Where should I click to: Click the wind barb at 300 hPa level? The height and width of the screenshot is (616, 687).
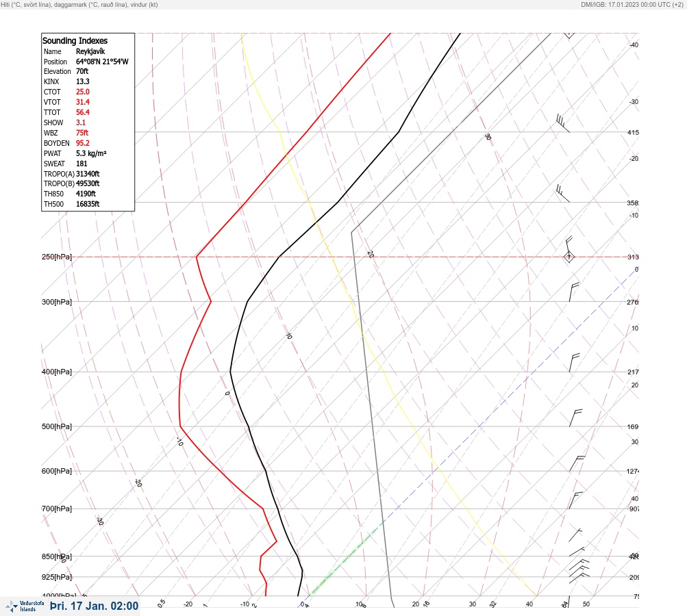[x=574, y=292]
